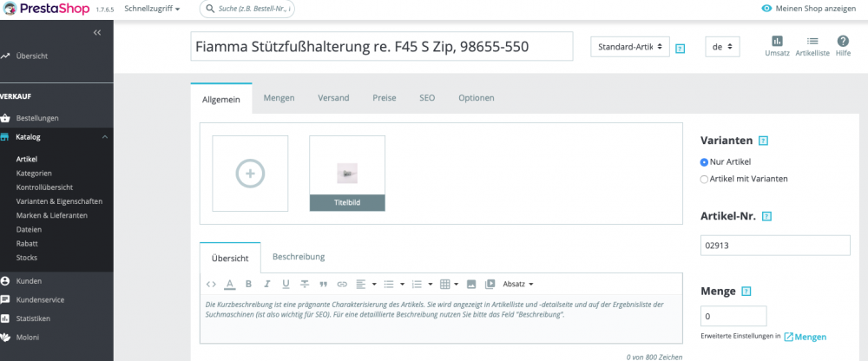Viewport: 868px width, 361px height.
Task: Insert media video in the editor
Action: point(490,284)
